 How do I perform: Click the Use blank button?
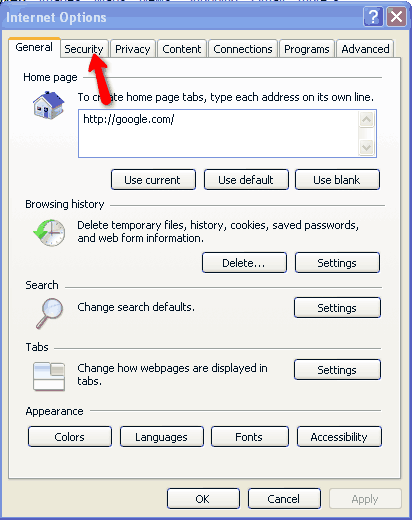pos(337,180)
